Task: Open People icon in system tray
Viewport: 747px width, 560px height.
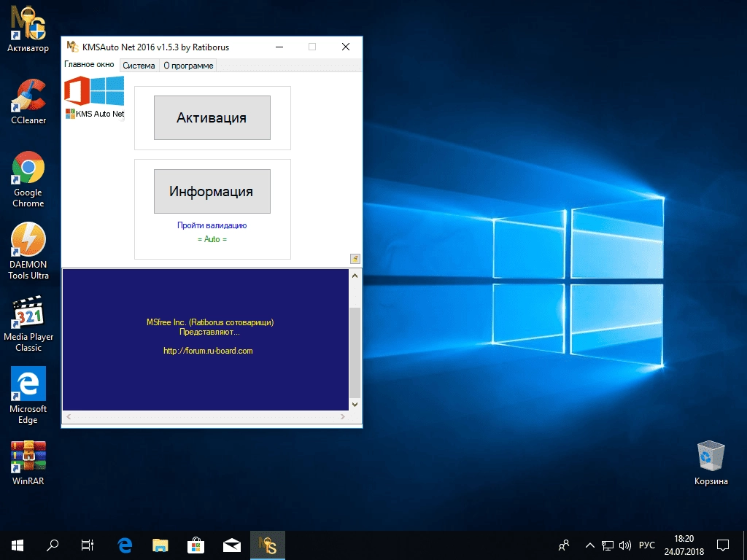Action: [x=564, y=545]
